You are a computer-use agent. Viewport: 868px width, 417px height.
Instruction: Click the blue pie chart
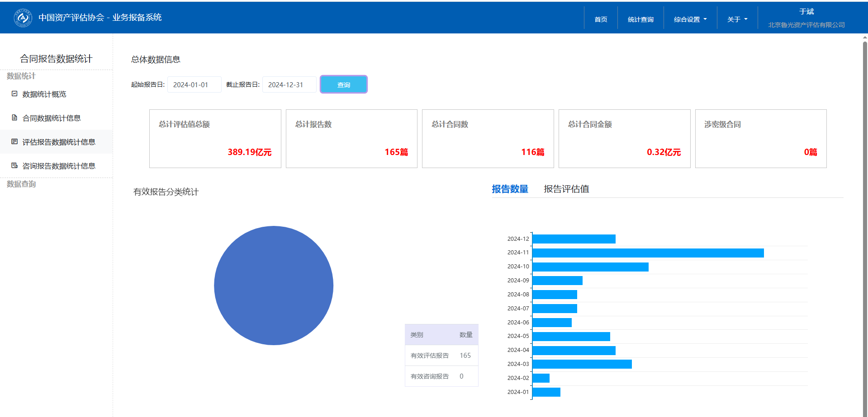pyautogui.click(x=274, y=286)
